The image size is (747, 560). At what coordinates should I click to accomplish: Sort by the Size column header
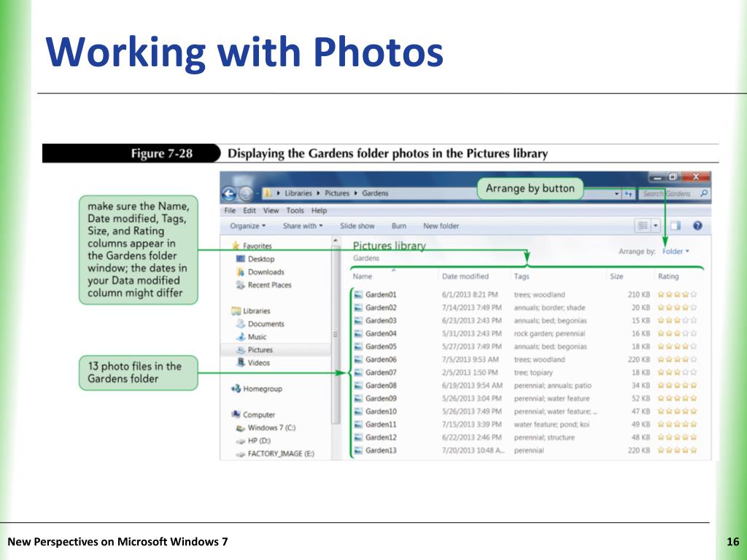click(x=630, y=276)
